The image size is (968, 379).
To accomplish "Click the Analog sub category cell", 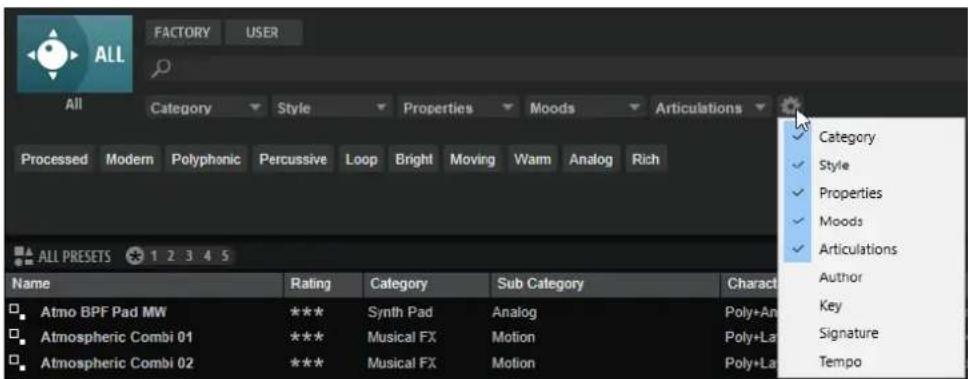I will point(514,312).
